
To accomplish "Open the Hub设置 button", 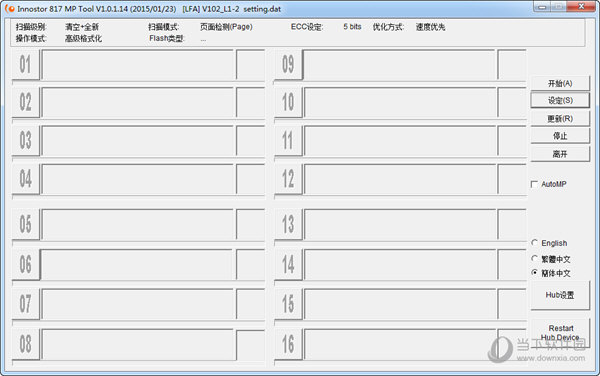I will [x=560, y=295].
